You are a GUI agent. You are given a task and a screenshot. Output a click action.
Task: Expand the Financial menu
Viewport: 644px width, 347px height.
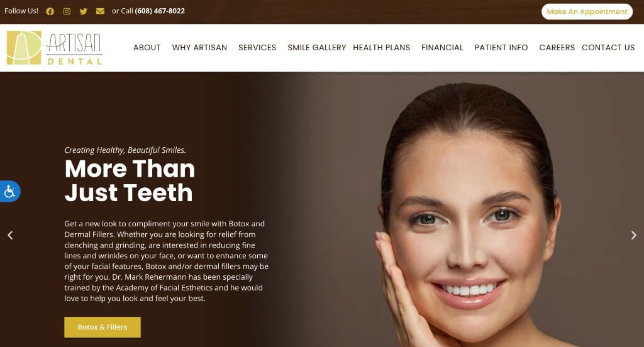coord(442,48)
